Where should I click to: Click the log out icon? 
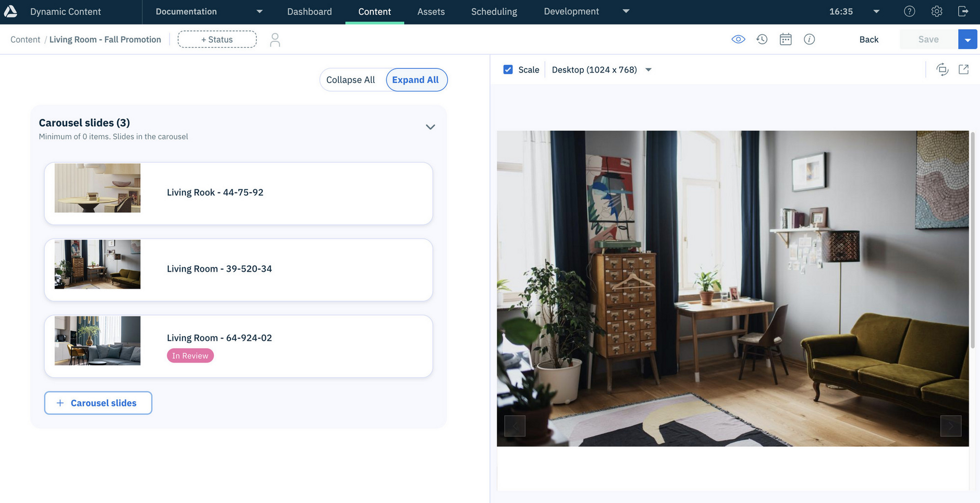point(963,11)
